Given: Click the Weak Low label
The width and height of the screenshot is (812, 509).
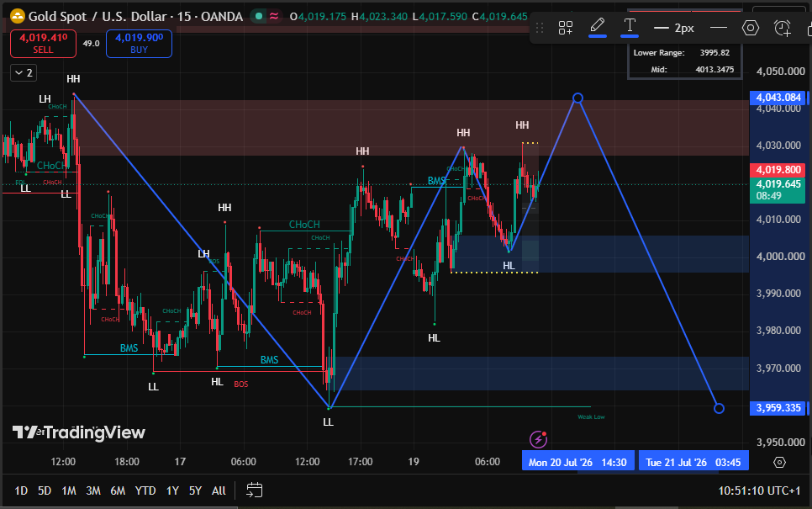Looking at the screenshot, I should pyautogui.click(x=592, y=416).
